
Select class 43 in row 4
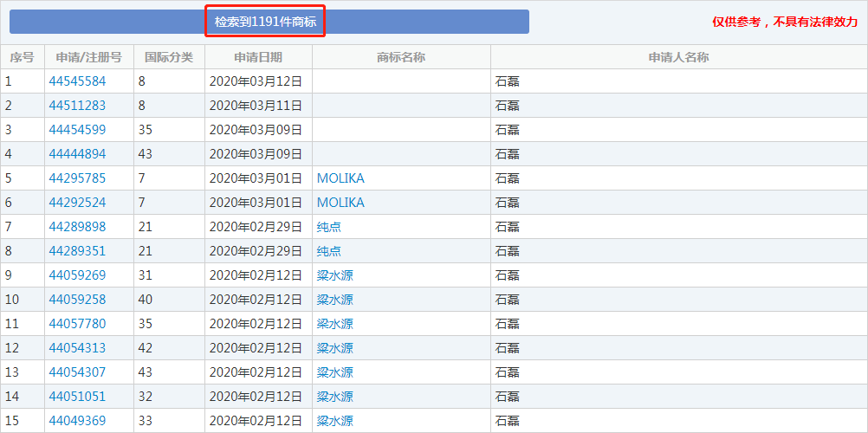click(145, 154)
